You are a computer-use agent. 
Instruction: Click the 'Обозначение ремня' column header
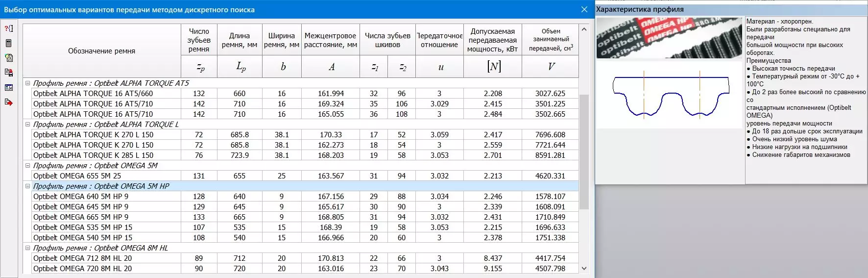[x=102, y=51]
